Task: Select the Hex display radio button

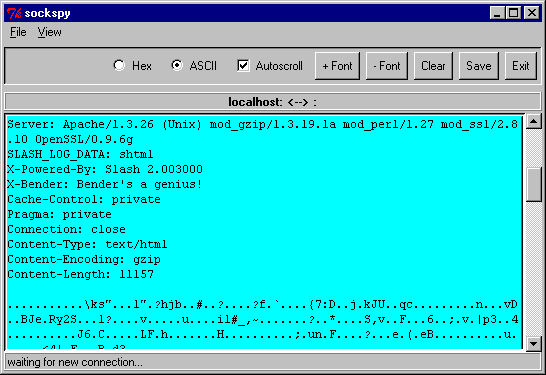Action: 119,65
